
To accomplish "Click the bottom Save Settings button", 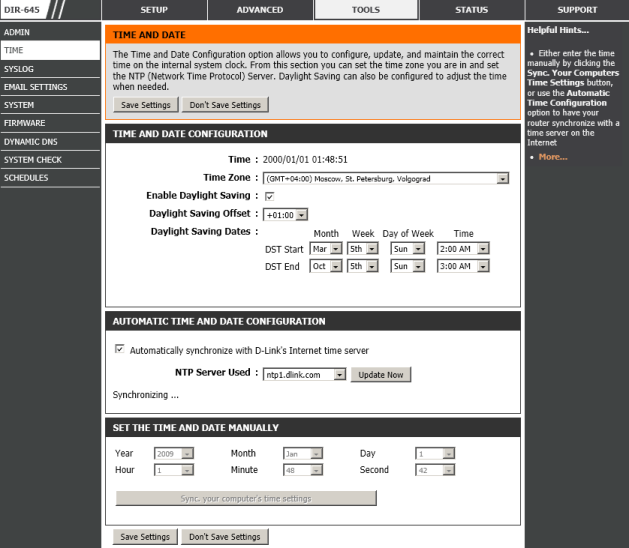I will coord(145,537).
